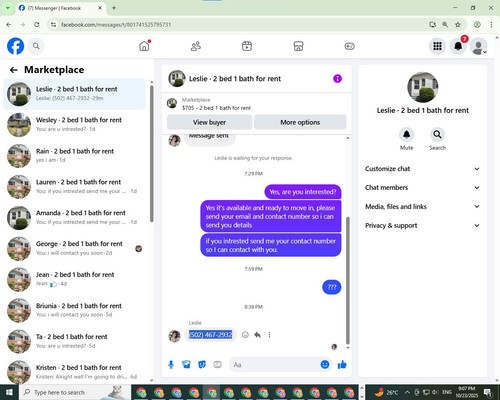Expand Chat members section
500x400 pixels.
tap(422, 188)
